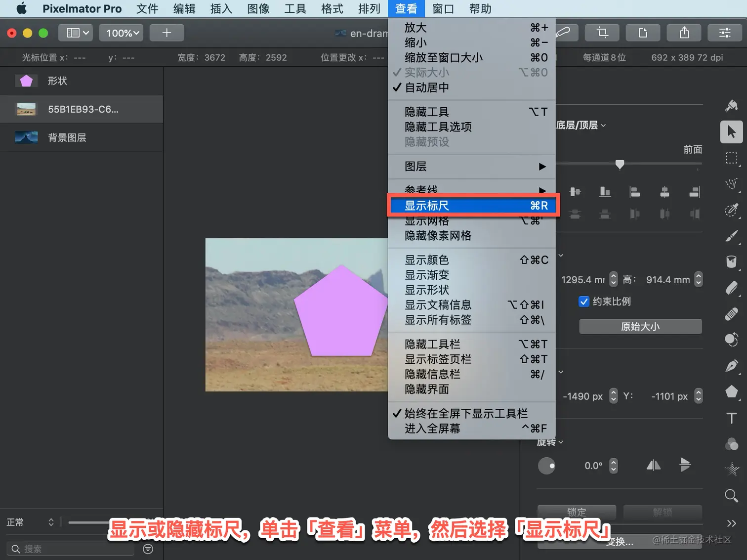Image resolution: width=747 pixels, height=560 pixels.
Task: Select the 55B1EB93-C6... layer
Action: tap(82, 109)
